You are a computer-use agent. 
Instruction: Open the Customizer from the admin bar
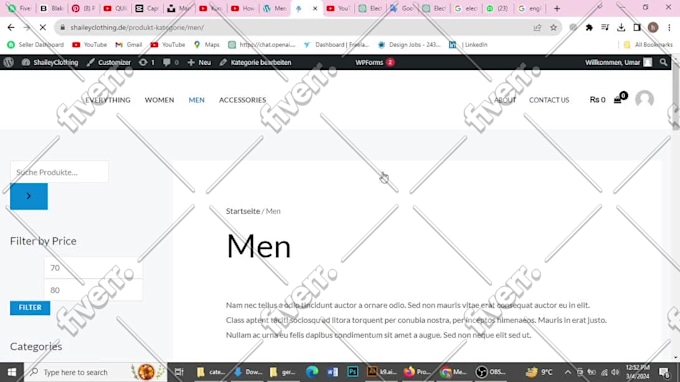click(x=108, y=62)
